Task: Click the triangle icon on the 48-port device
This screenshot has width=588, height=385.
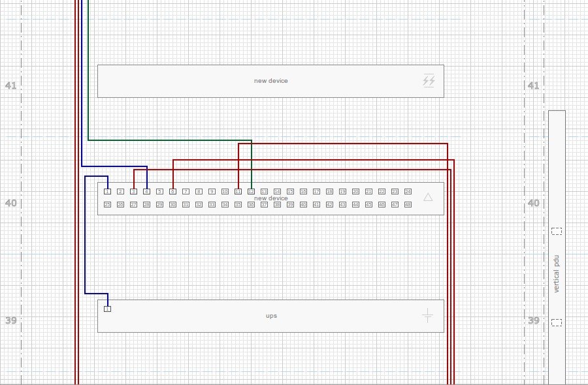Action: coord(428,197)
